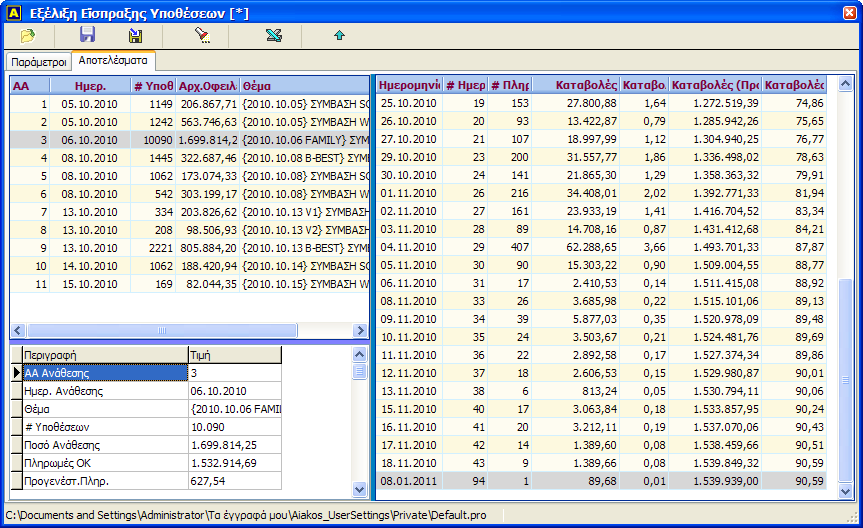Click the # Υποθ column header
The height and width of the screenshot is (528, 863).
[x=154, y=85]
